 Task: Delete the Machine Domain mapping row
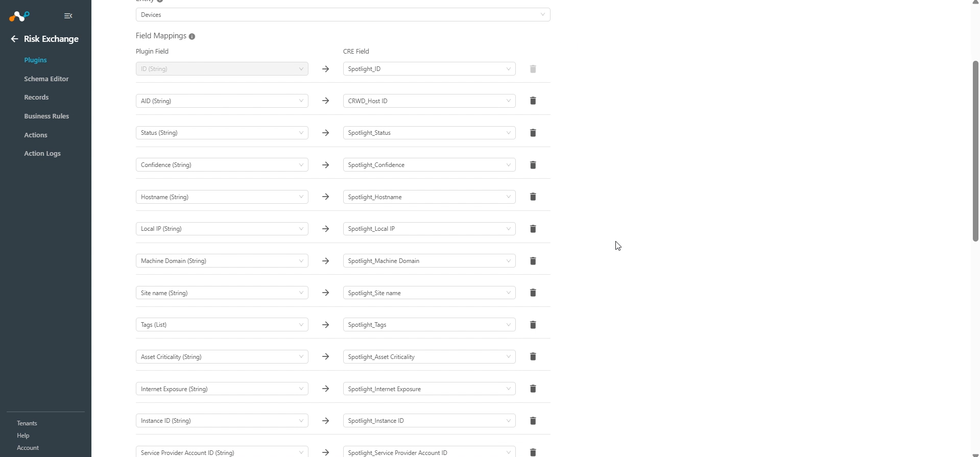533,261
